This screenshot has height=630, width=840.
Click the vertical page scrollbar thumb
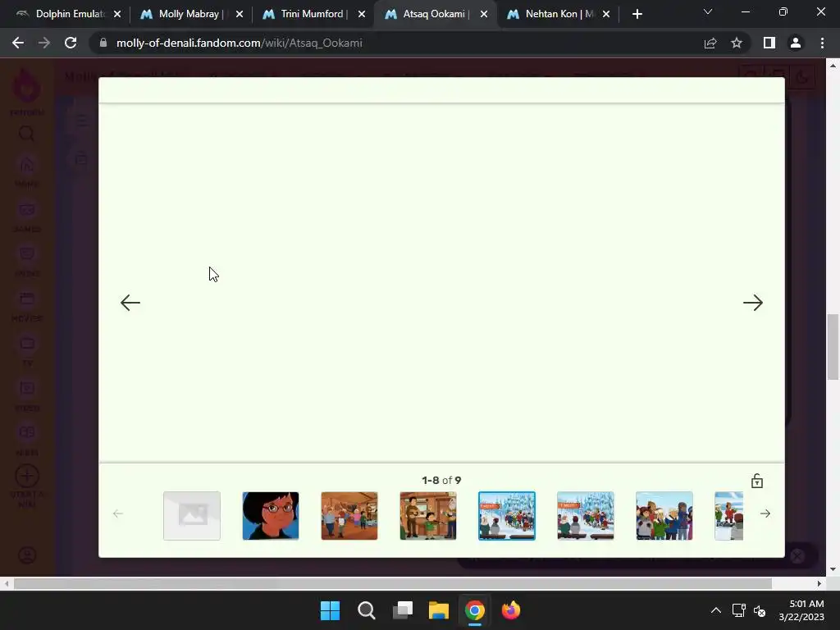[833, 347]
